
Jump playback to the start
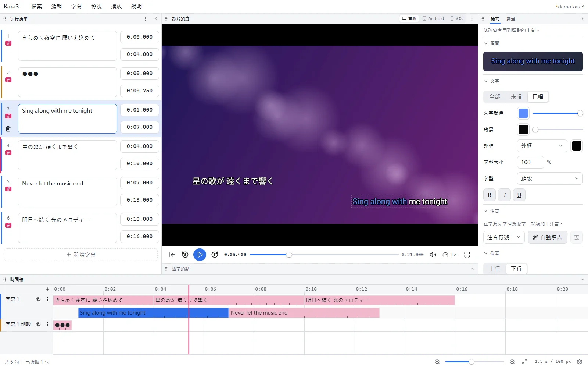click(x=172, y=255)
